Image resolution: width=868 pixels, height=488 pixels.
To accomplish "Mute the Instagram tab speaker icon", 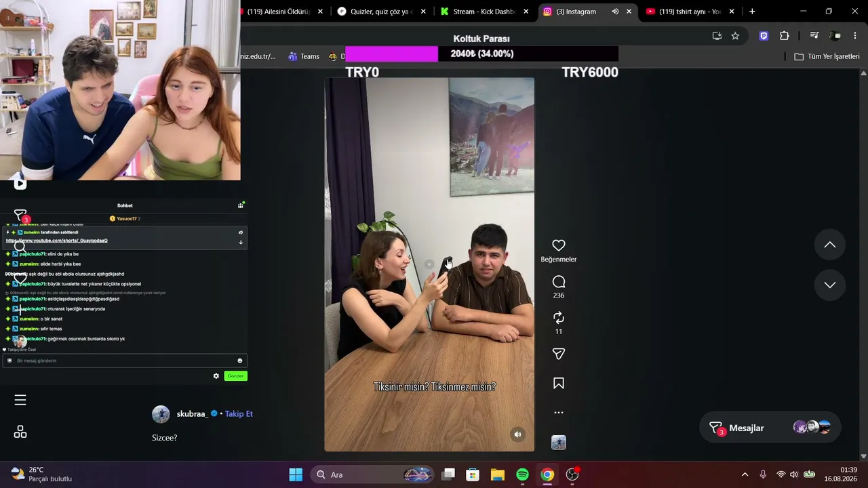I will [615, 12].
